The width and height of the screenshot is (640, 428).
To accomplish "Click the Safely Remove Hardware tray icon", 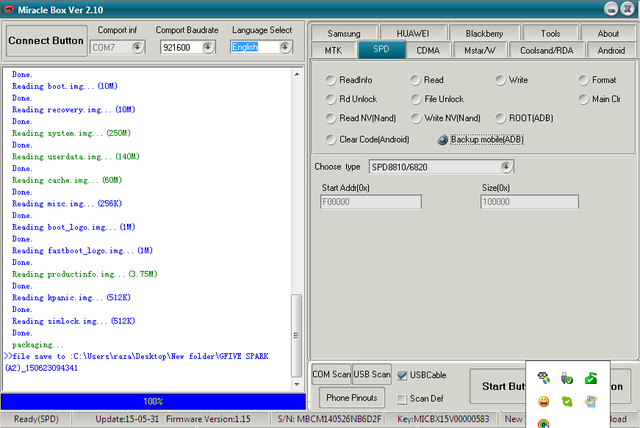I will click(566, 378).
